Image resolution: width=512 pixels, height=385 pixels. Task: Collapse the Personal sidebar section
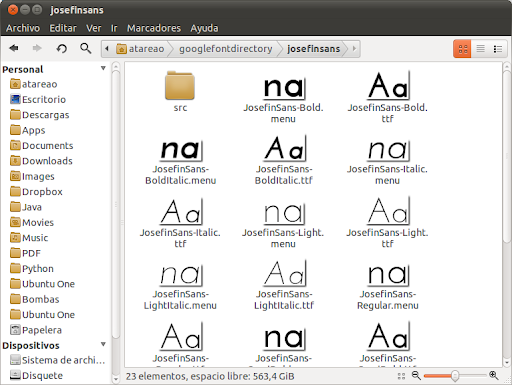pos(103,68)
